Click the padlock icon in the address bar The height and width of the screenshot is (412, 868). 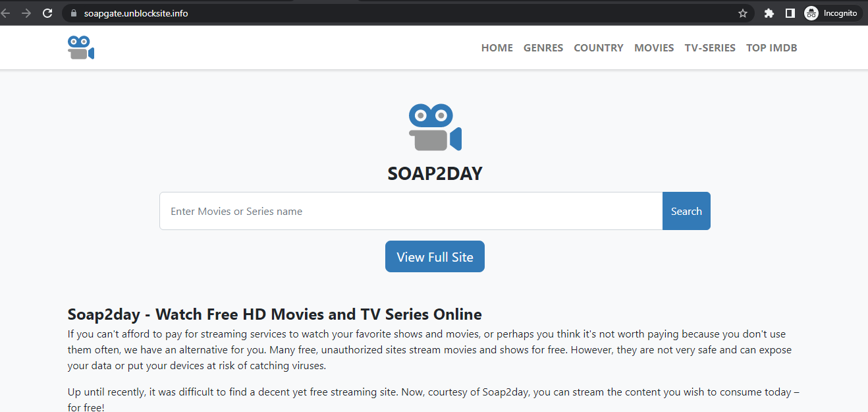coord(72,13)
